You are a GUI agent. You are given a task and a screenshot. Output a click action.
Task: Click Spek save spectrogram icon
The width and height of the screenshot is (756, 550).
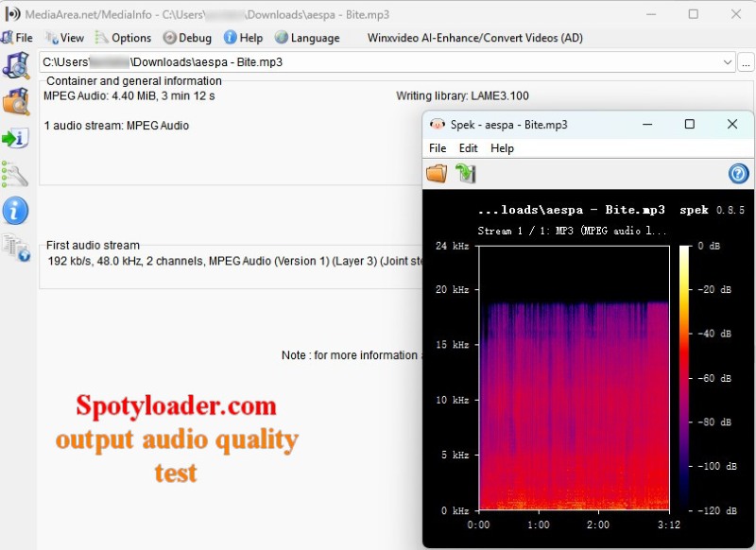(466, 174)
